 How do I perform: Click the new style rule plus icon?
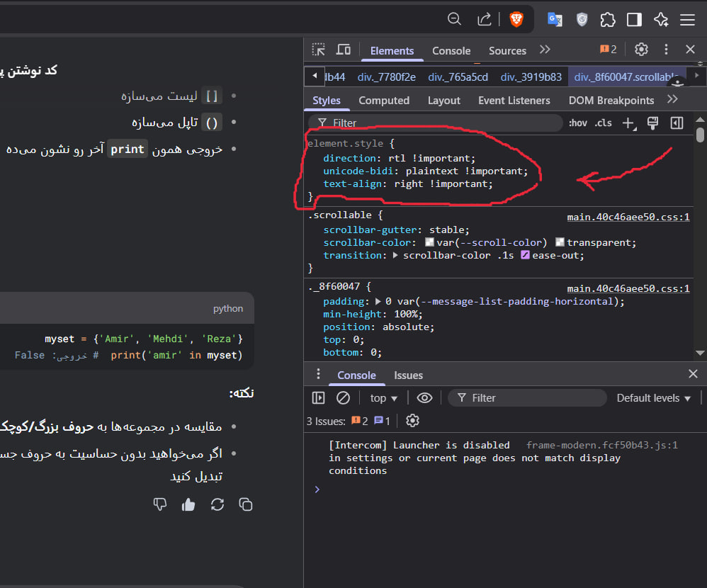[x=628, y=123]
